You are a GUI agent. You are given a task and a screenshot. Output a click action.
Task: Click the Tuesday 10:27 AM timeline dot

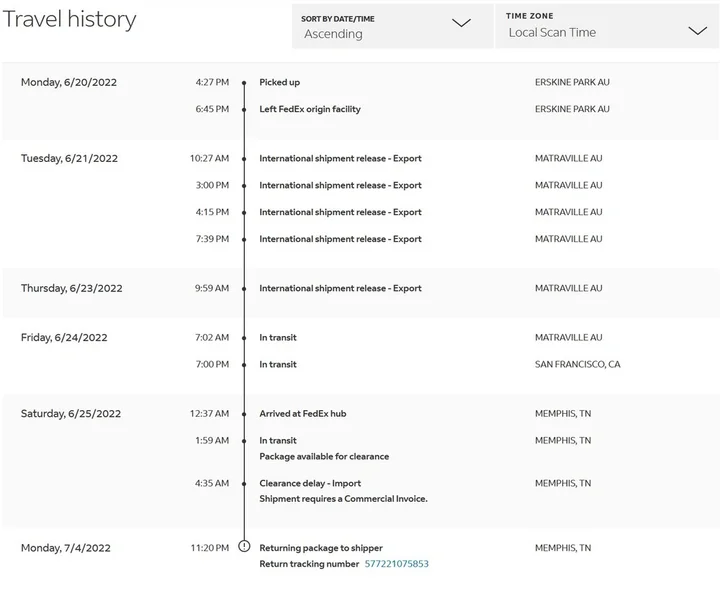(x=244, y=158)
